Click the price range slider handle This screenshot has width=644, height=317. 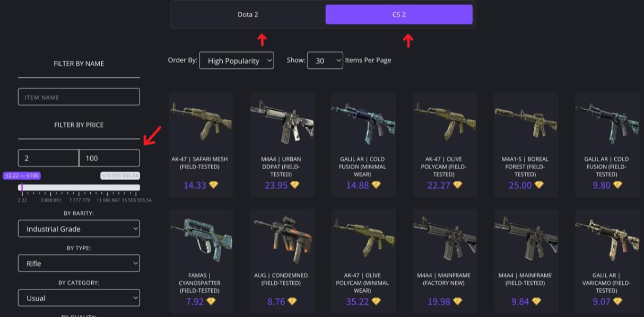point(21,187)
